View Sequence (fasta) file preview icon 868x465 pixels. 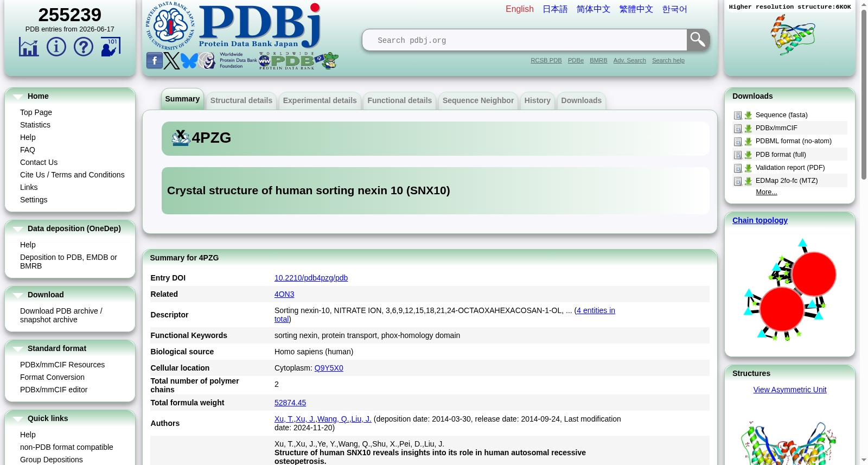[738, 116]
